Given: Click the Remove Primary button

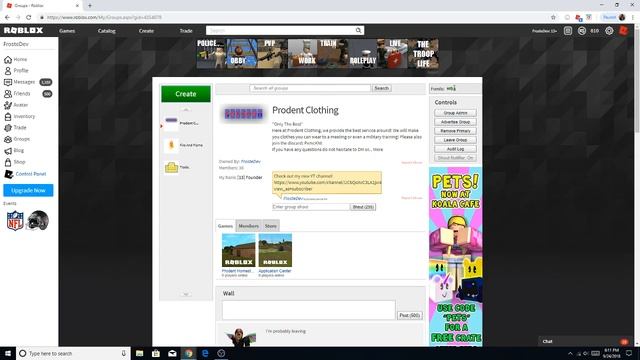Looking at the screenshot, I should [455, 131].
